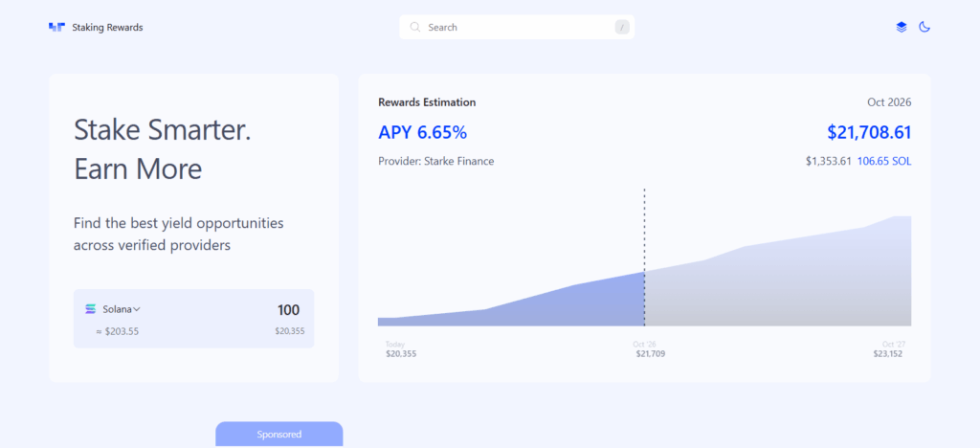
Task: Click the Solana coin icon
Action: [x=91, y=309]
